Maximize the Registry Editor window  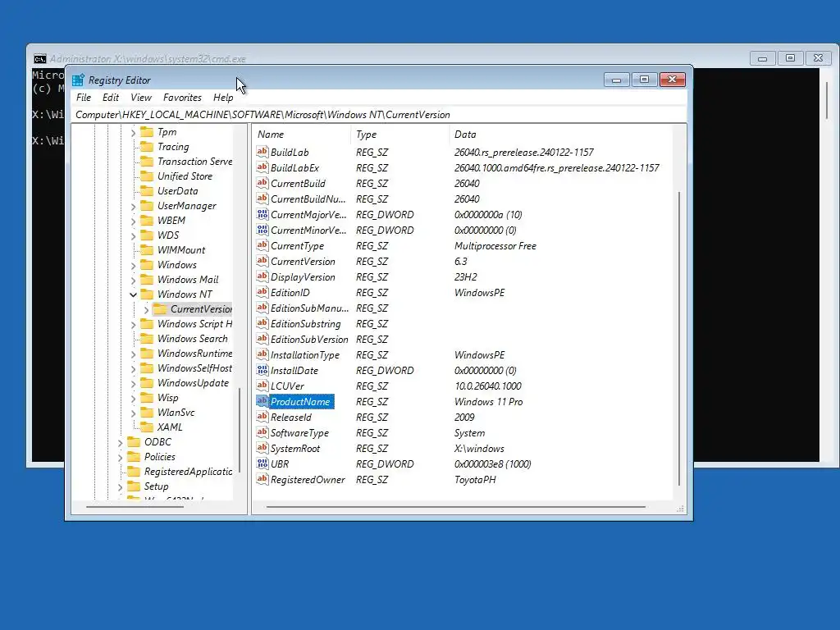[x=645, y=80]
